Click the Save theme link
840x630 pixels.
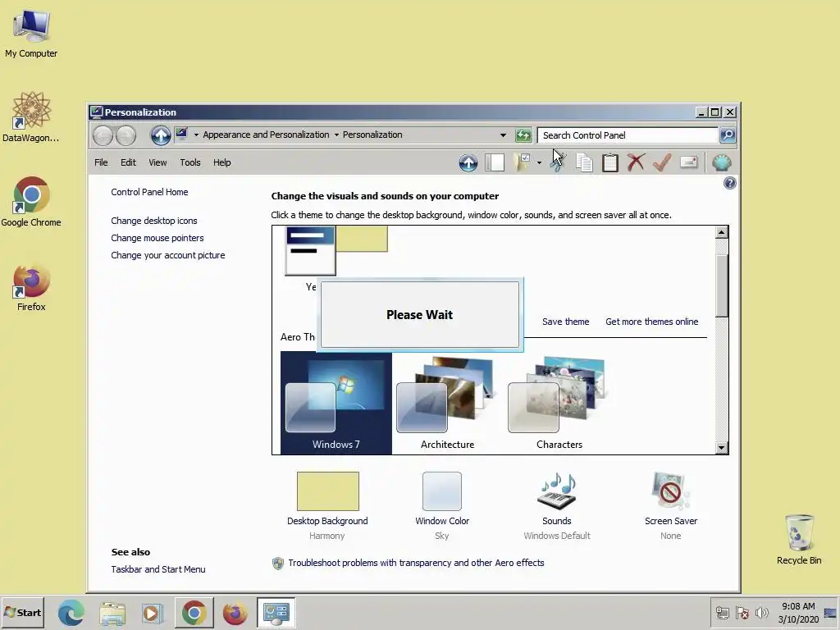pos(566,322)
